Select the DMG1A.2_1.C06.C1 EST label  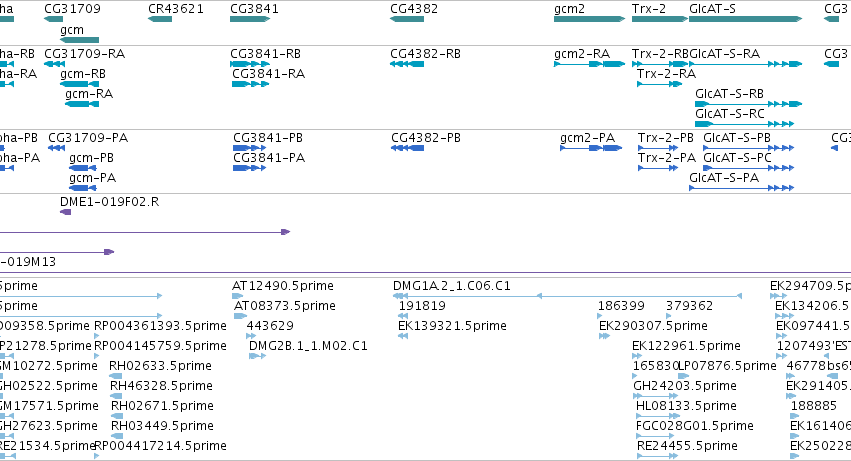(452, 286)
